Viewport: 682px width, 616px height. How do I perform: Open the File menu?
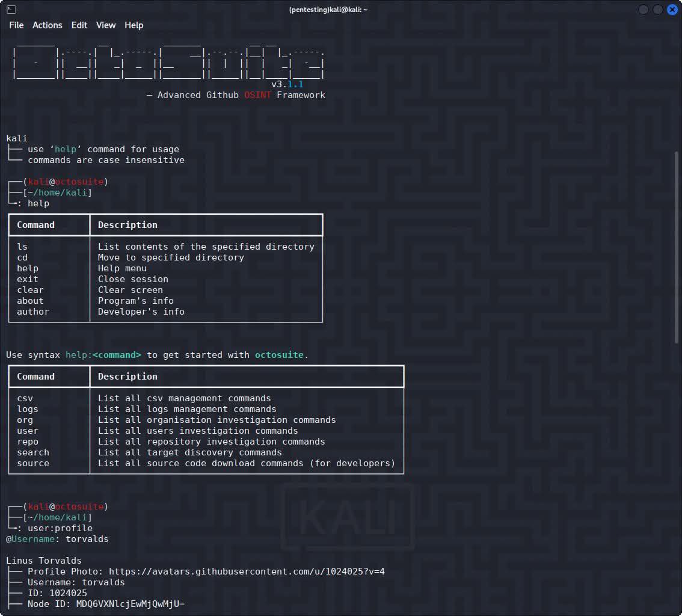16,25
